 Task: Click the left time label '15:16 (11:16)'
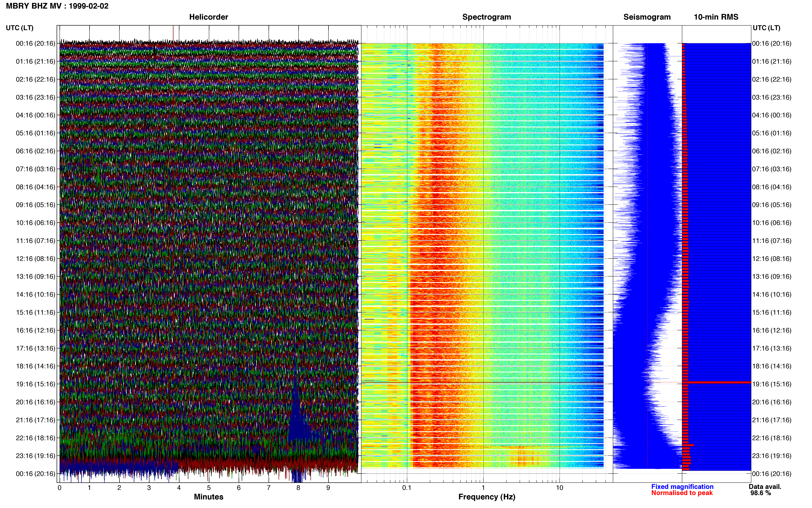[35, 313]
